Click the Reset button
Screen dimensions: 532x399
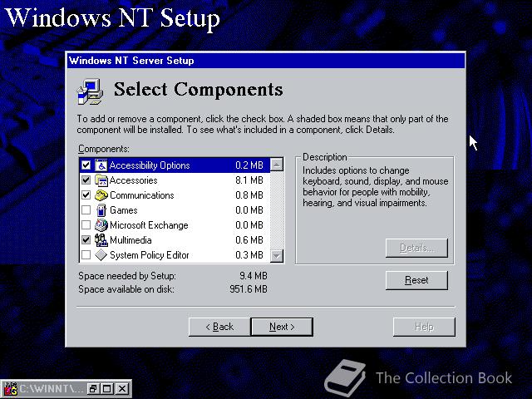point(416,280)
